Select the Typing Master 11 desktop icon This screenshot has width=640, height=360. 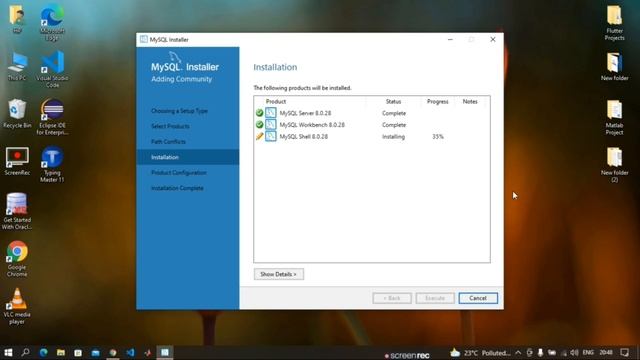point(52,164)
